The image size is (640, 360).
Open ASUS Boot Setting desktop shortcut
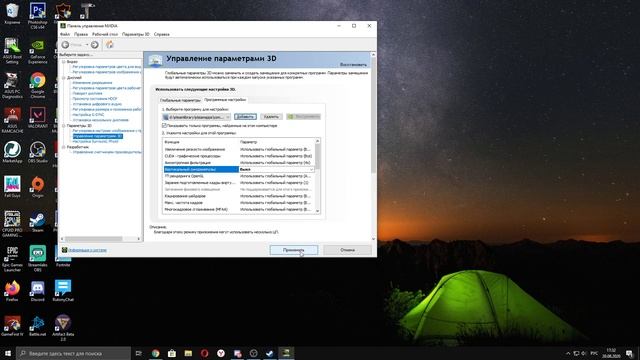(x=12, y=50)
